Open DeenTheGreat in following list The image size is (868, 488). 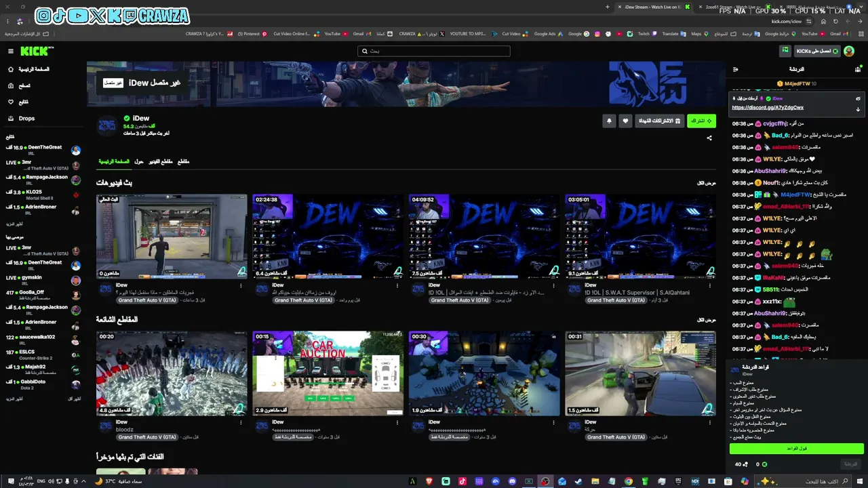pos(42,150)
